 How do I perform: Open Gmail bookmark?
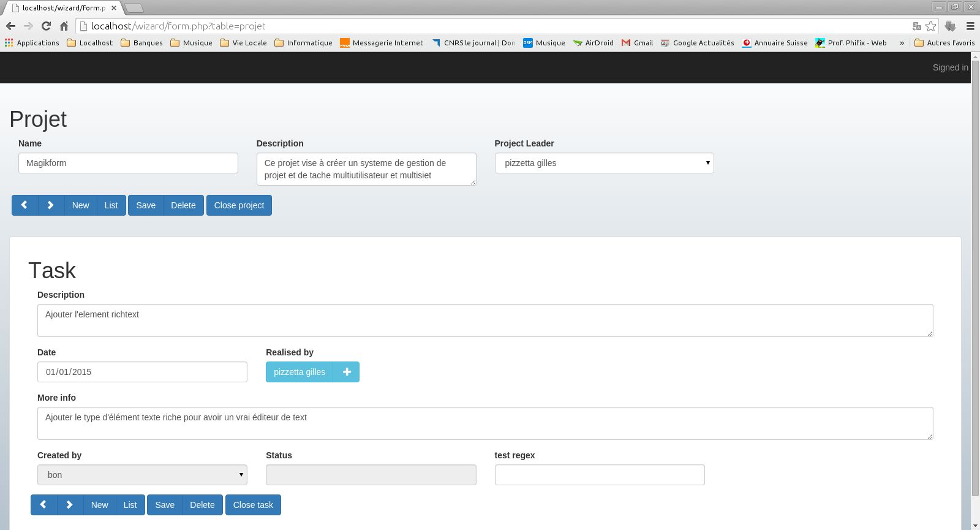pyautogui.click(x=638, y=43)
